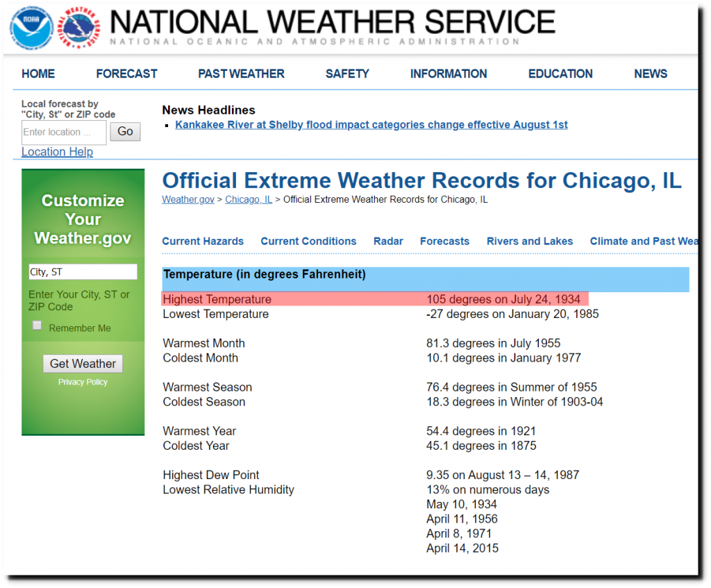Screen dimensions: 711x588
Task: Click the NOAA logo icon
Action: 31,27
